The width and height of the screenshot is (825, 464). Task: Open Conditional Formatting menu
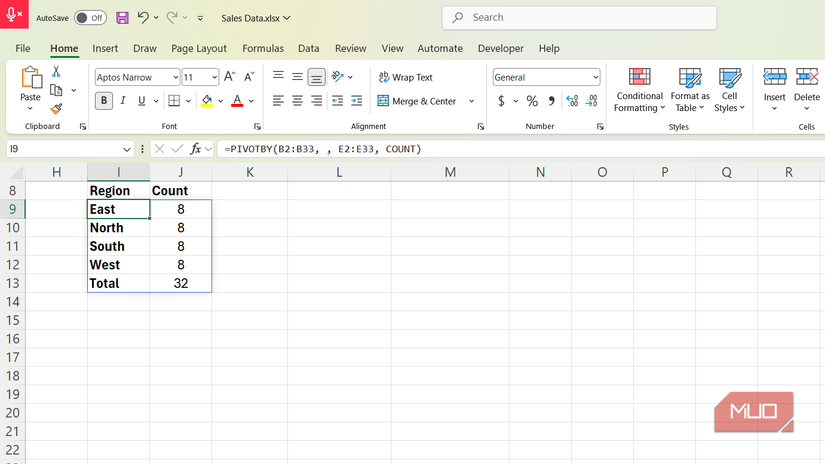[639, 90]
